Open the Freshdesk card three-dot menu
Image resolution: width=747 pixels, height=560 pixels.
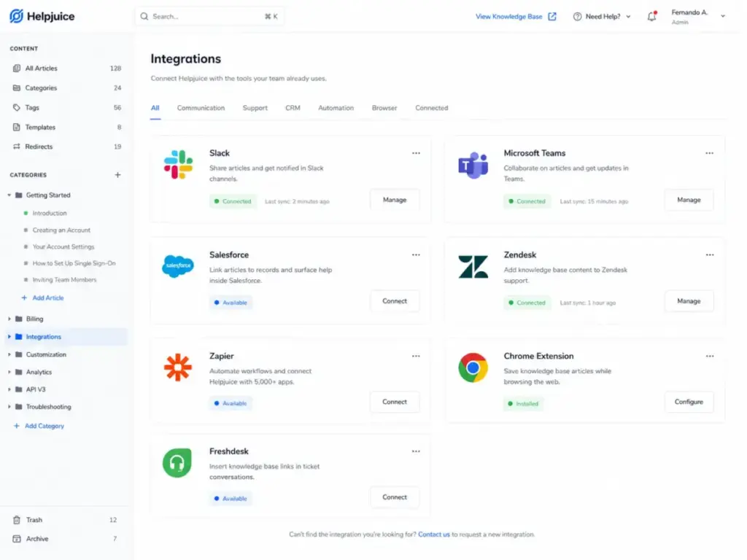[416, 451]
